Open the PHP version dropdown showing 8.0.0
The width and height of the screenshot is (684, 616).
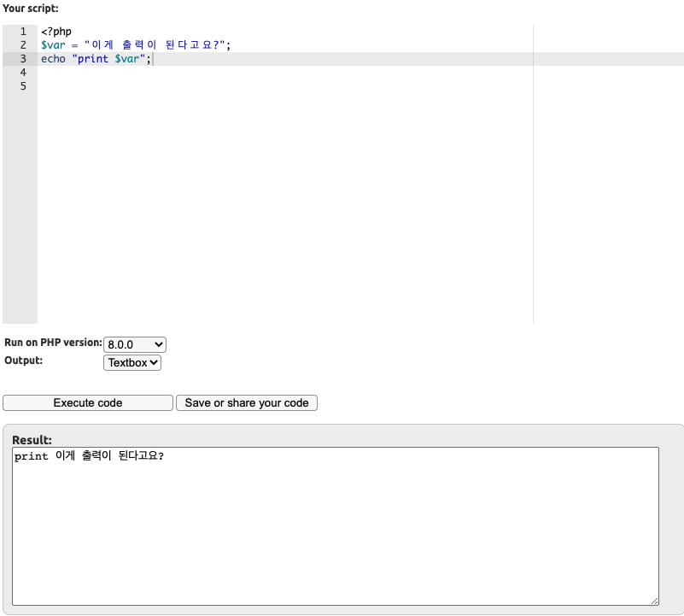[135, 344]
